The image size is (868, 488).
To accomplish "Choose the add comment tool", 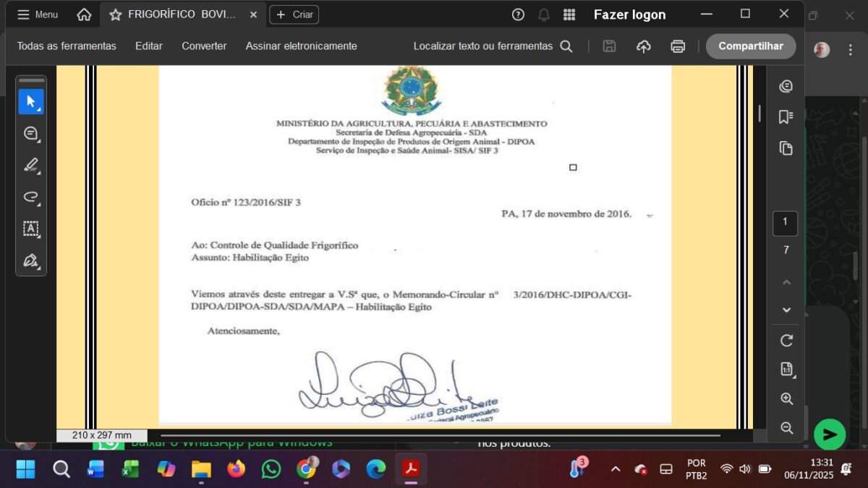I will (x=31, y=133).
